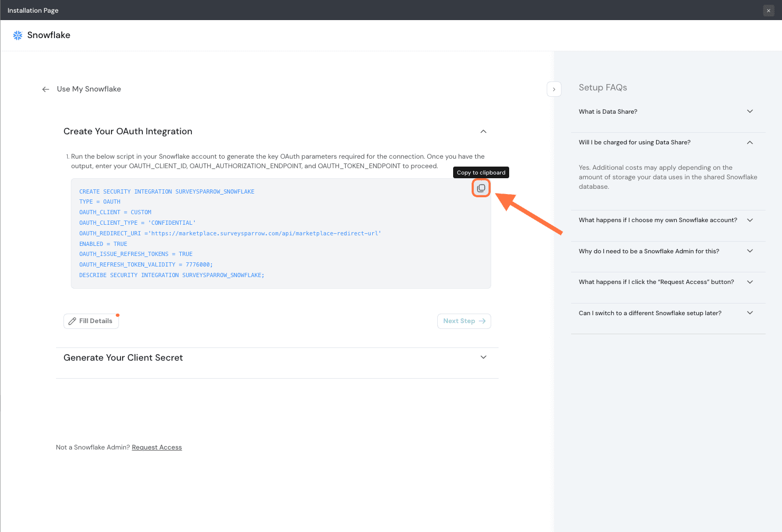Expand 'Why do I need to be a Snowflake Admin' FAQ
The image size is (782, 532).
749,251
